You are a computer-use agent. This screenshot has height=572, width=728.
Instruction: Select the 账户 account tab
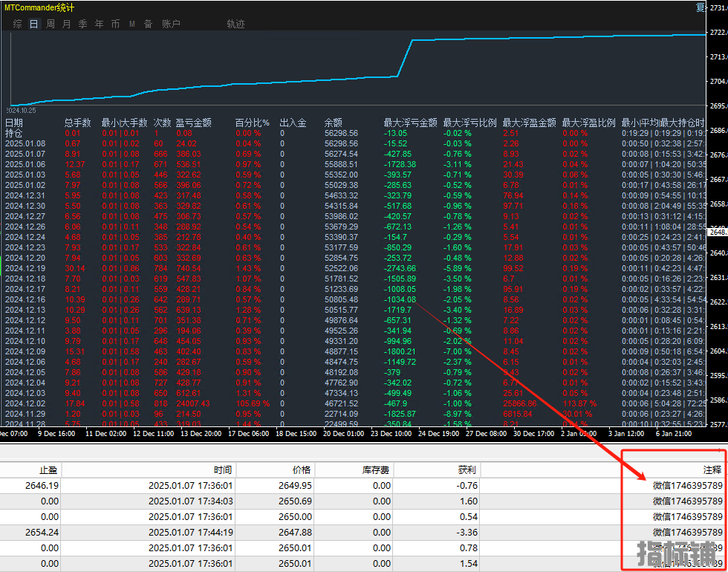tap(171, 24)
